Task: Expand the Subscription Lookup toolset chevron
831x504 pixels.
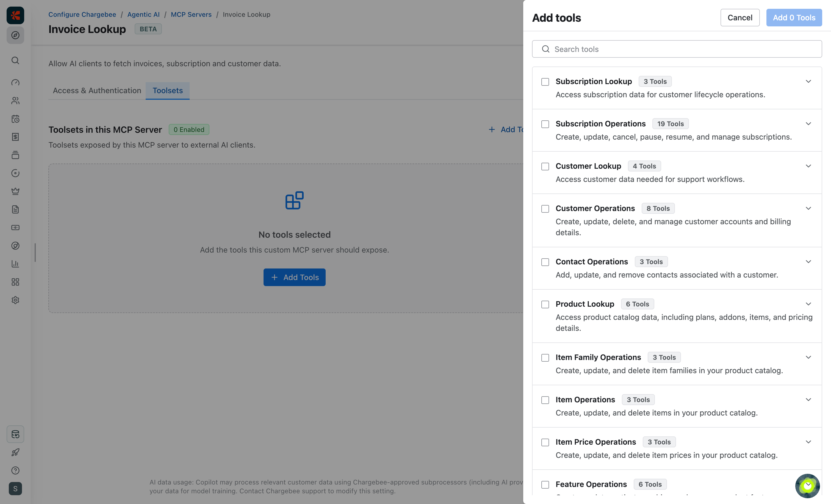Action: click(x=808, y=81)
